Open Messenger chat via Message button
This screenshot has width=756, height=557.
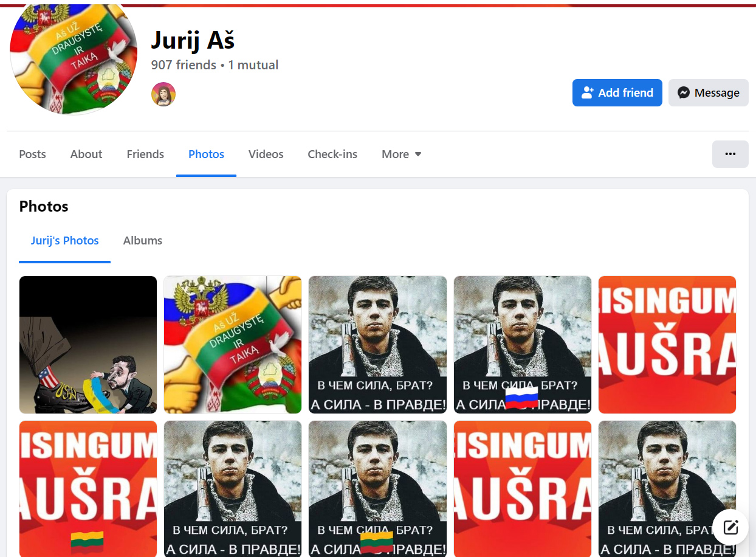[x=708, y=93]
